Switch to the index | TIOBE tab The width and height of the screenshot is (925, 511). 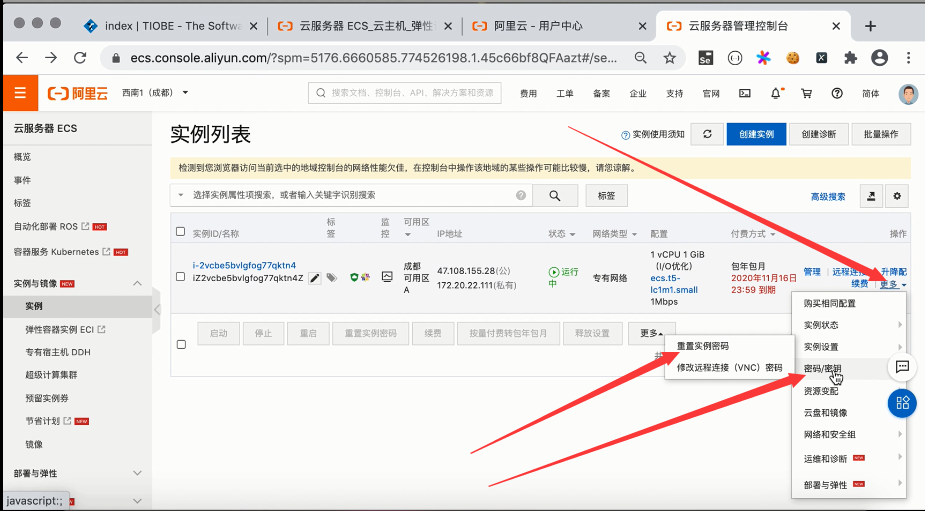click(170, 26)
